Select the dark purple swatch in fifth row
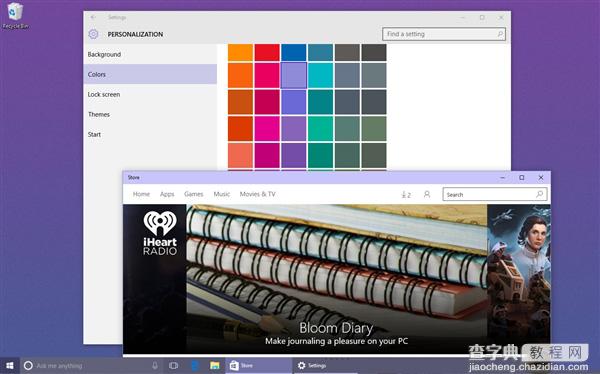This screenshot has height=374, width=600. (294, 156)
